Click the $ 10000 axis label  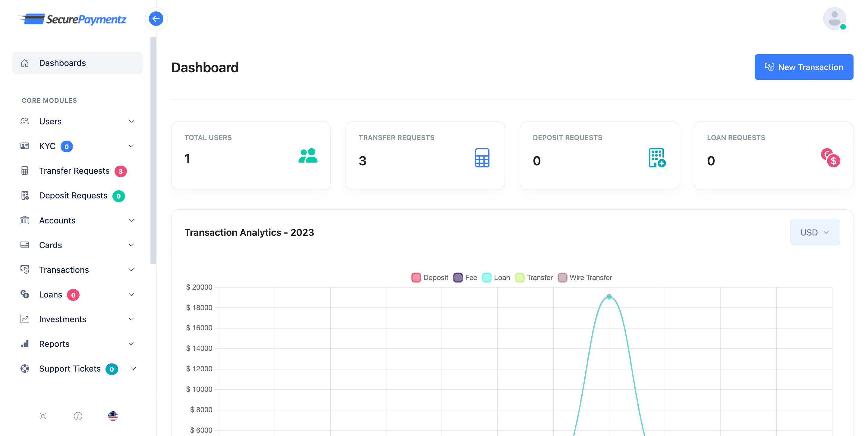199,389
